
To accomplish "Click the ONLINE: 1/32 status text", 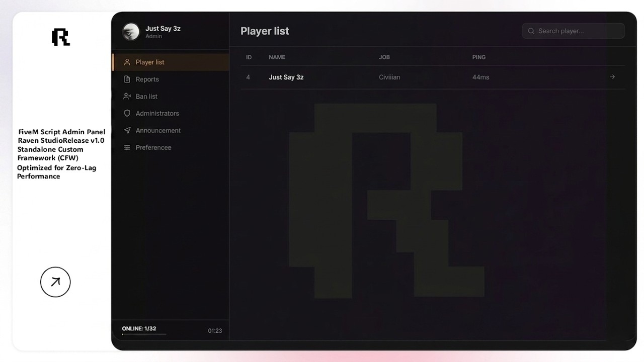I will [139, 328].
